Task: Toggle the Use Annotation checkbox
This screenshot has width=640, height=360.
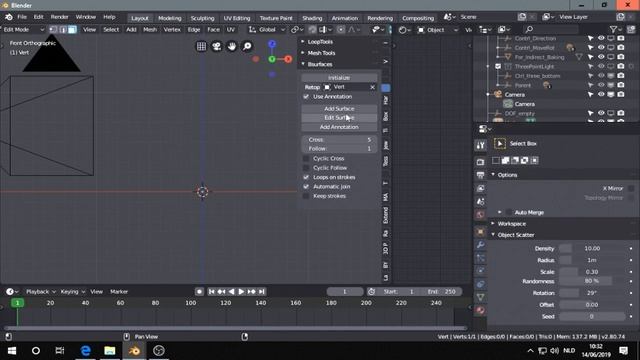Action: pyautogui.click(x=306, y=97)
